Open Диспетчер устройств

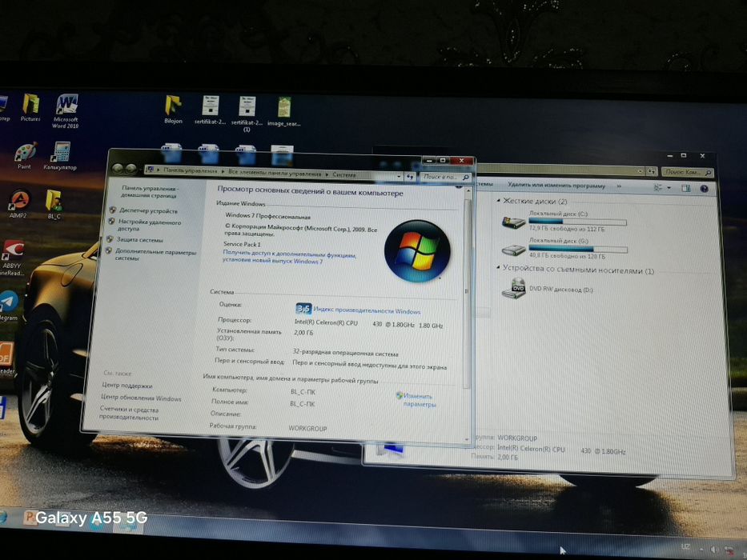pos(148,210)
